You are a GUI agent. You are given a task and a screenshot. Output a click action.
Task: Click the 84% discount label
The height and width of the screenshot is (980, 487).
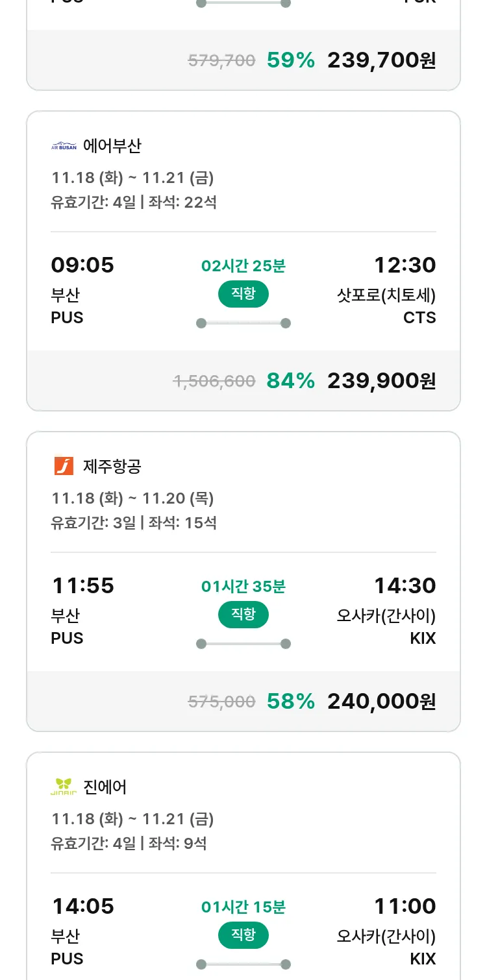[290, 381]
